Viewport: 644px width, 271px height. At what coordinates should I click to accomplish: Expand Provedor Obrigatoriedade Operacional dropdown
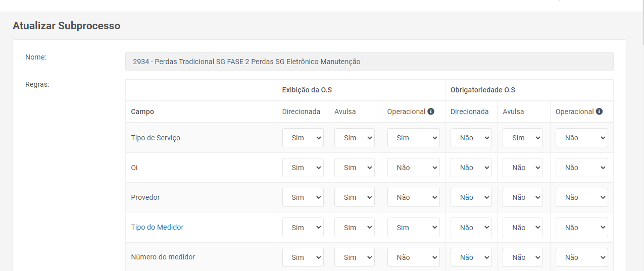581,197
